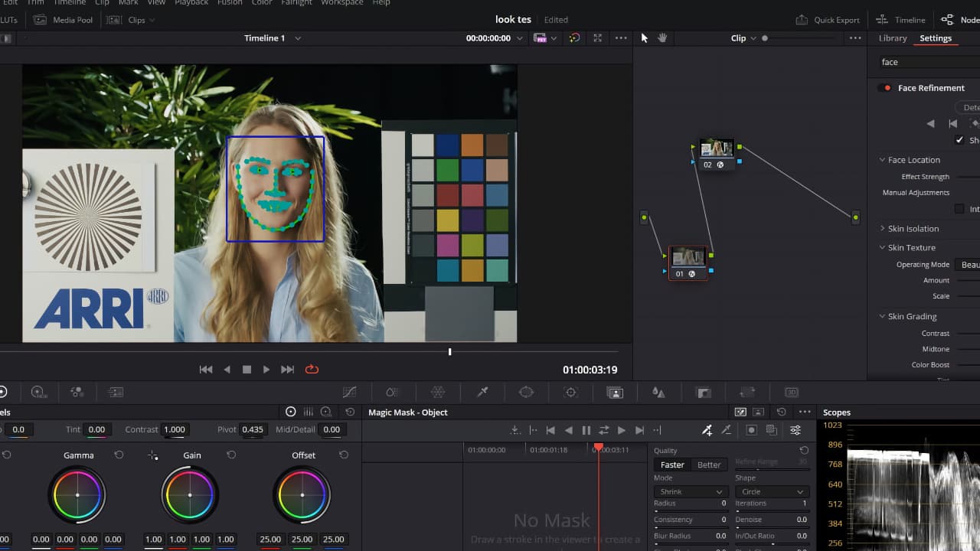Open the HDR color wheels palette
The image size is (980, 551).
pos(39,392)
